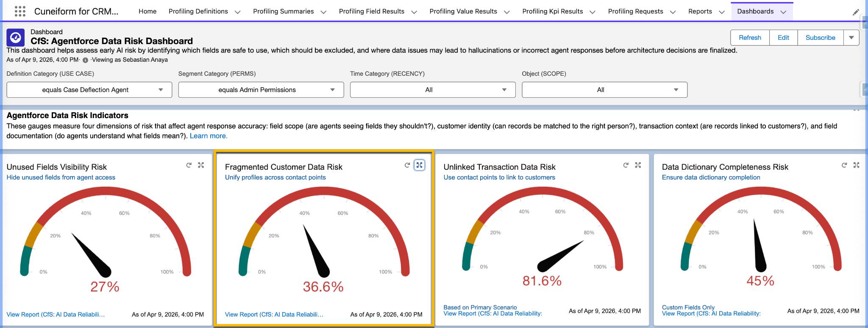Open Profiling Requests dropdown chevron
This screenshot has width=868, height=328.
coord(673,12)
